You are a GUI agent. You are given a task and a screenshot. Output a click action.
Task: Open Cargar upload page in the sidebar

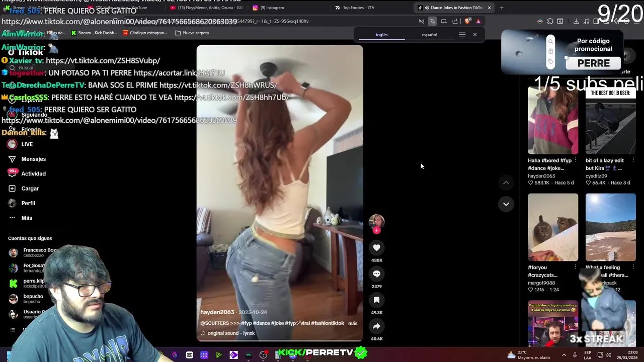click(24, 188)
